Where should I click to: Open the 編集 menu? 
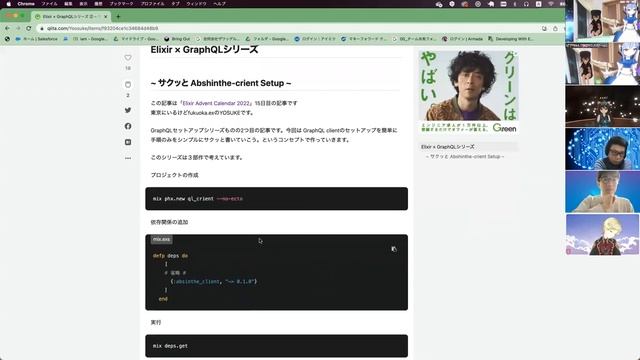coord(68,4)
